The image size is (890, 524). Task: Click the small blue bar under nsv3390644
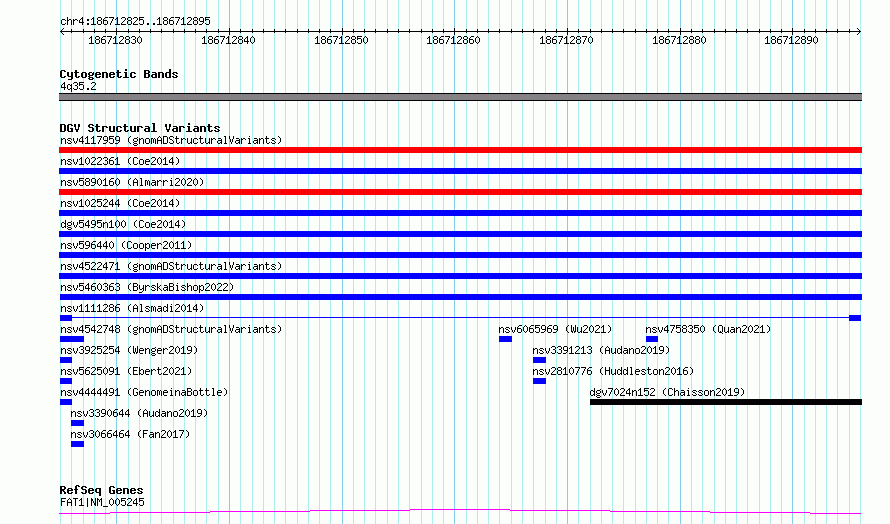click(77, 423)
